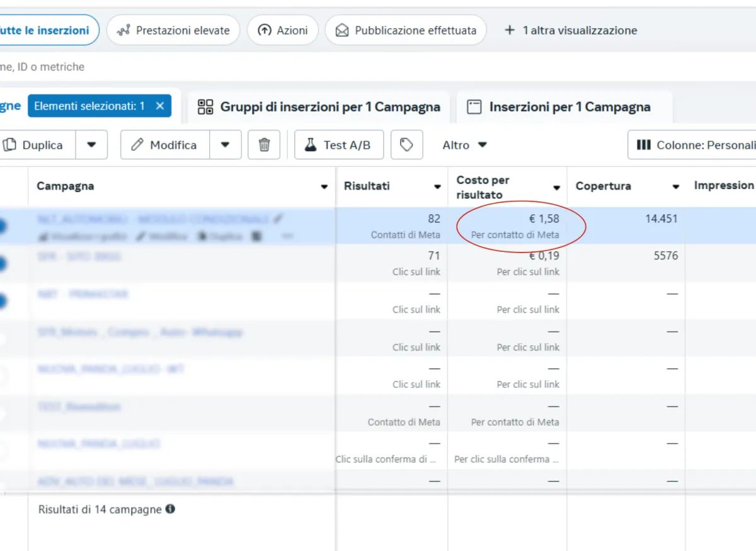Toggle the third campaign's status switch
The height and width of the screenshot is (551, 756).
(2, 302)
